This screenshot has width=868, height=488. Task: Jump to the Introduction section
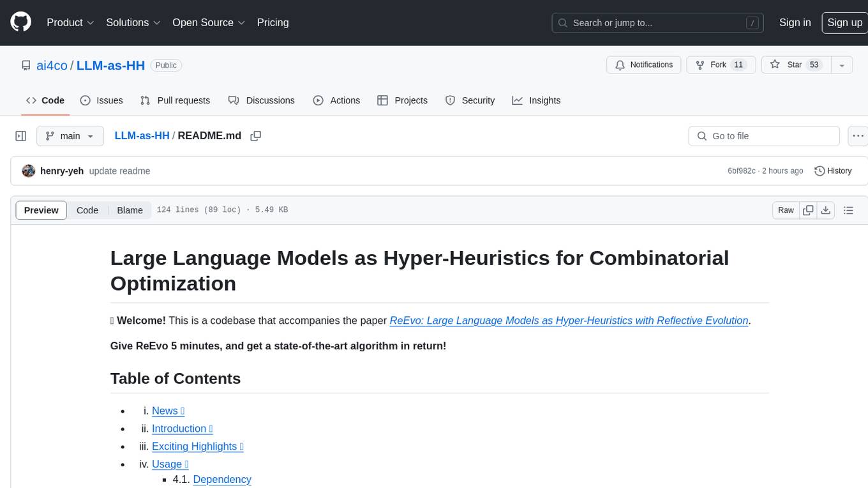(x=182, y=429)
